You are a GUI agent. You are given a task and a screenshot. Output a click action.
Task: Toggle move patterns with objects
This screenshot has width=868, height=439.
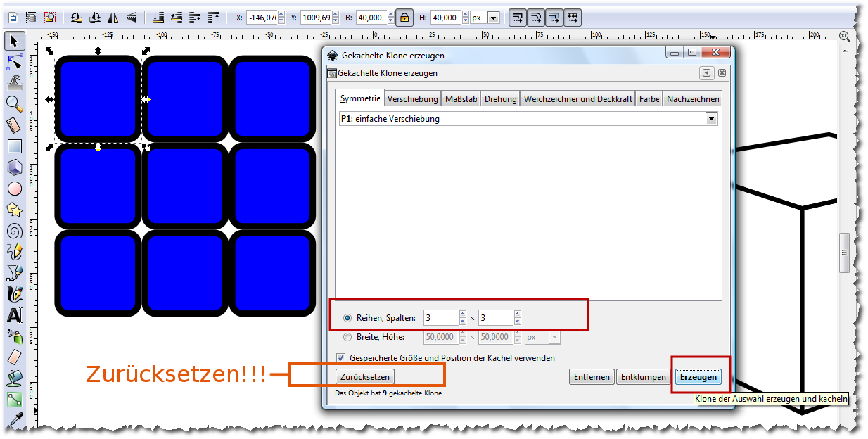573,17
